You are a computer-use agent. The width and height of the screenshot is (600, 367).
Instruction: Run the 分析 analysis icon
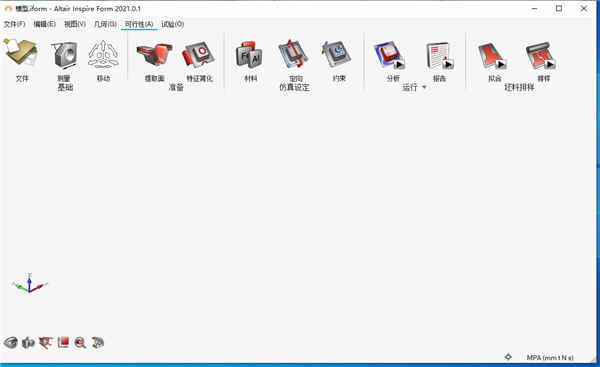(390, 55)
